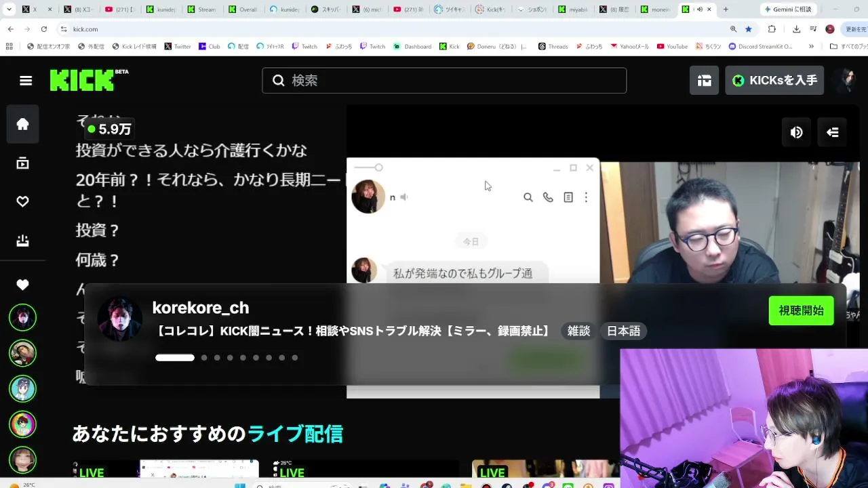Open the YouTube bookmark
868x488 pixels.
click(672, 47)
